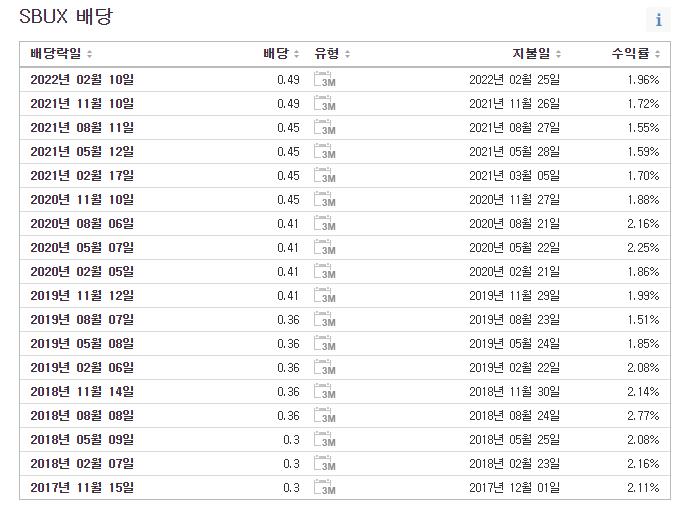Click yield value 2.25%
680x509 pixels.
(643, 248)
